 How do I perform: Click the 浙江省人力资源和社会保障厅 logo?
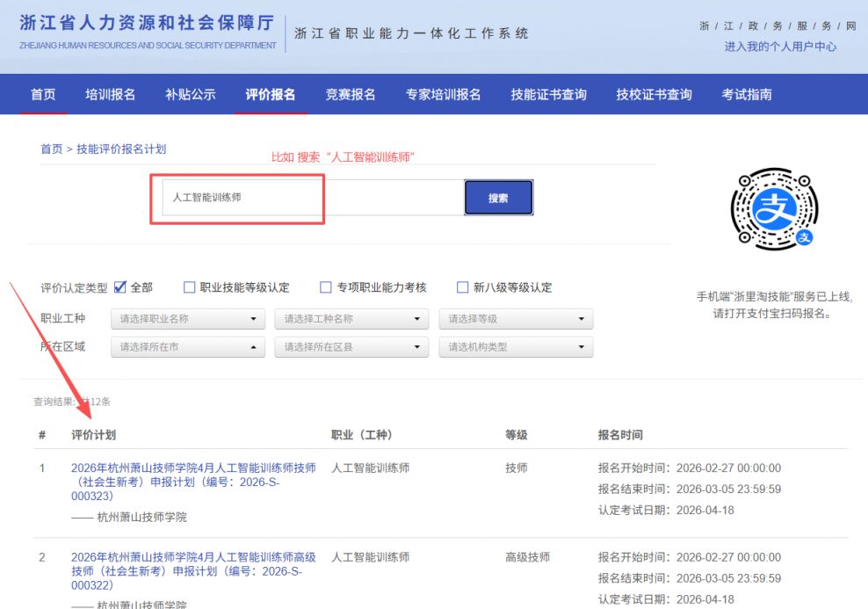[x=148, y=31]
